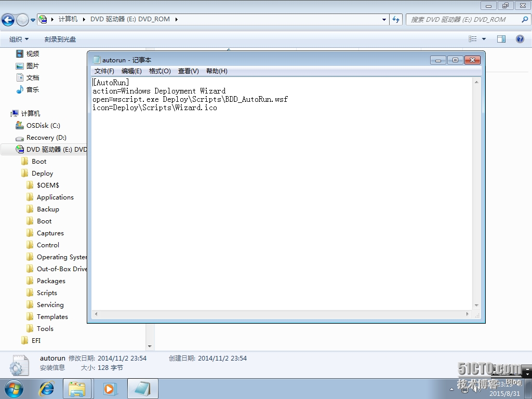The height and width of the screenshot is (399, 532).
Task: Open the Servicing folder
Action: coord(45,304)
